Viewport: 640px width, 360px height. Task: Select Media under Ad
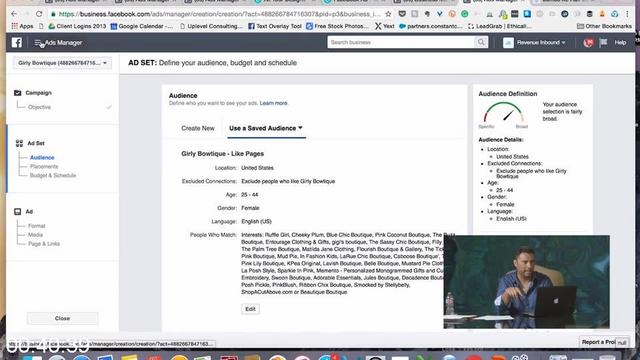[35, 235]
